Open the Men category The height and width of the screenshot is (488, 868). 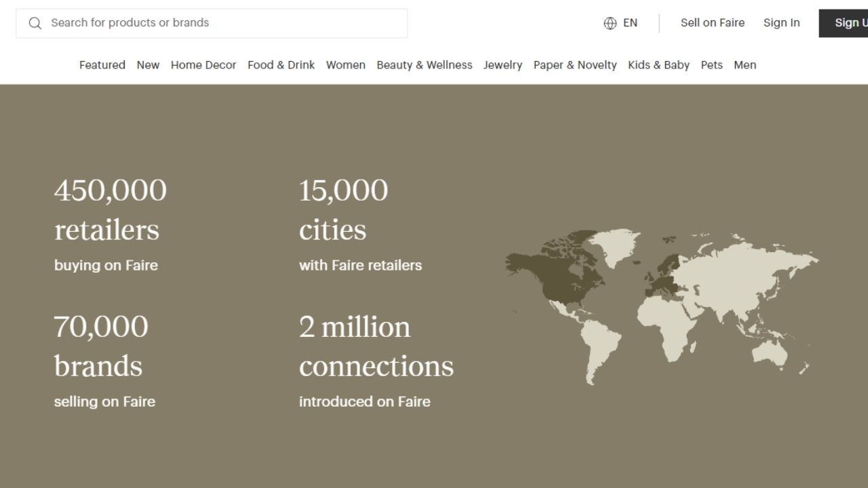pos(745,65)
